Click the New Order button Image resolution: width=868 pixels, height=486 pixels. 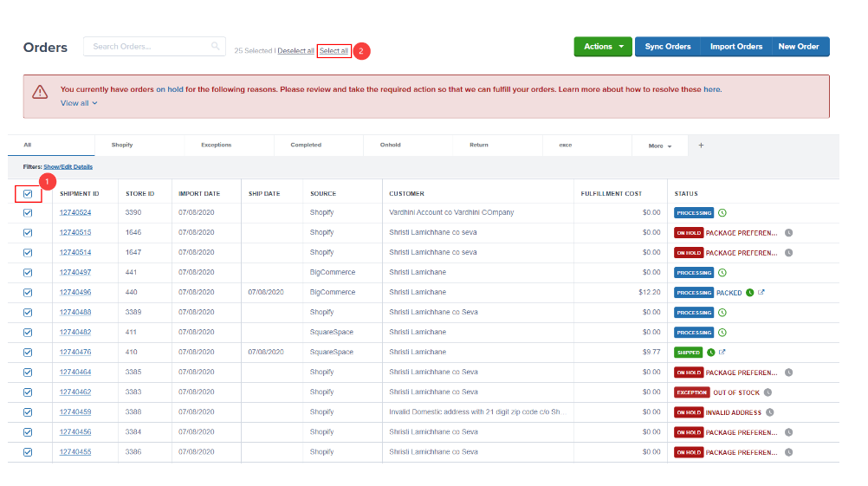coord(799,47)
